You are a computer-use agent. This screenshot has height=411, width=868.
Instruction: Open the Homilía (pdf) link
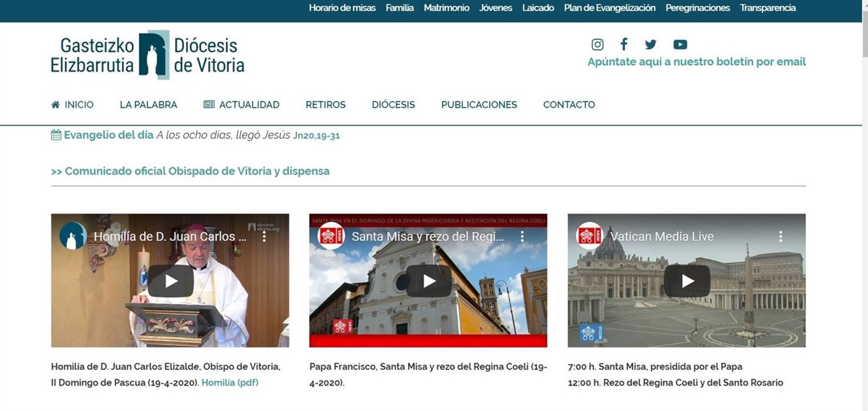(229, 383)
